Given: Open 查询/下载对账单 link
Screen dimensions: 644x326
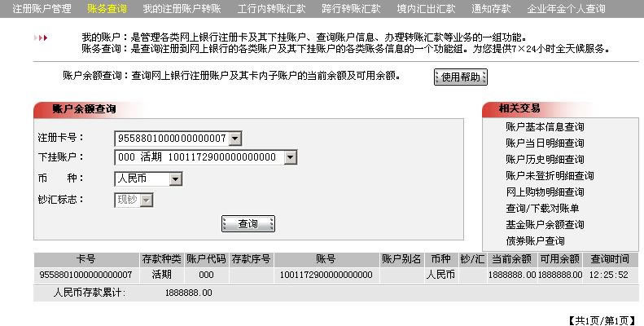Looking at the screenshot, I should (x=542, y=209).
